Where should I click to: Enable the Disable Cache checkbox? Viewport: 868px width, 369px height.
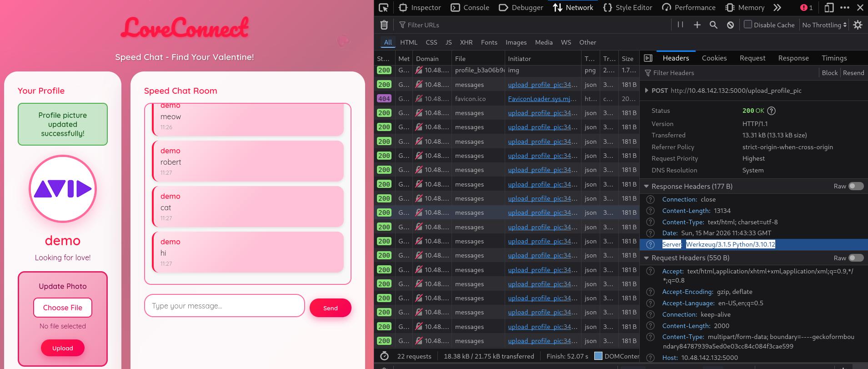748,25
